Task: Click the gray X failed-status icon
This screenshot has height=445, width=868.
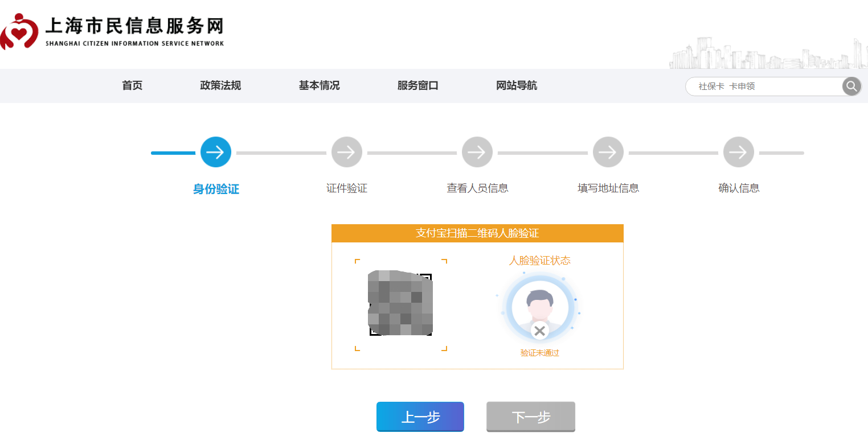Action: click(540, 331)
